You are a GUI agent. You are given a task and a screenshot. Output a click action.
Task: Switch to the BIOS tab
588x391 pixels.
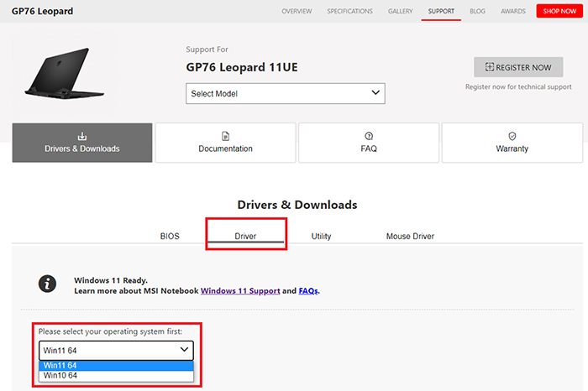170,237
